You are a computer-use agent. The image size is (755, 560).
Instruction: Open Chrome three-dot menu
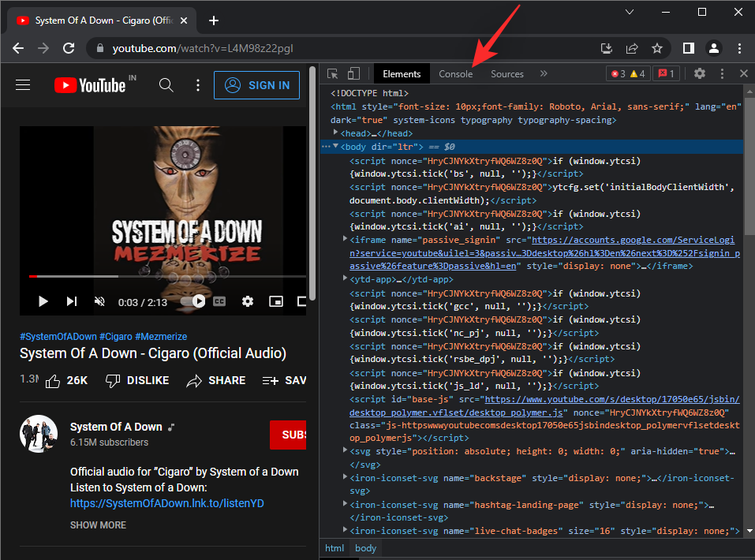[x=739, y=48]
